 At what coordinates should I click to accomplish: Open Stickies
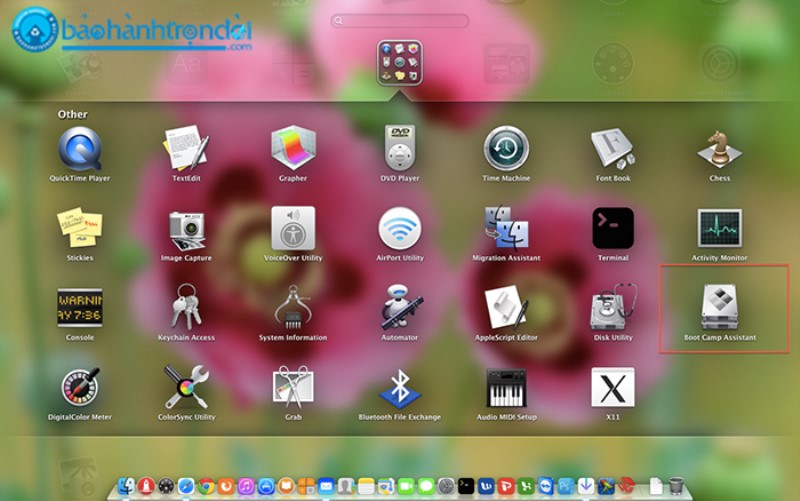pos(80,228)
